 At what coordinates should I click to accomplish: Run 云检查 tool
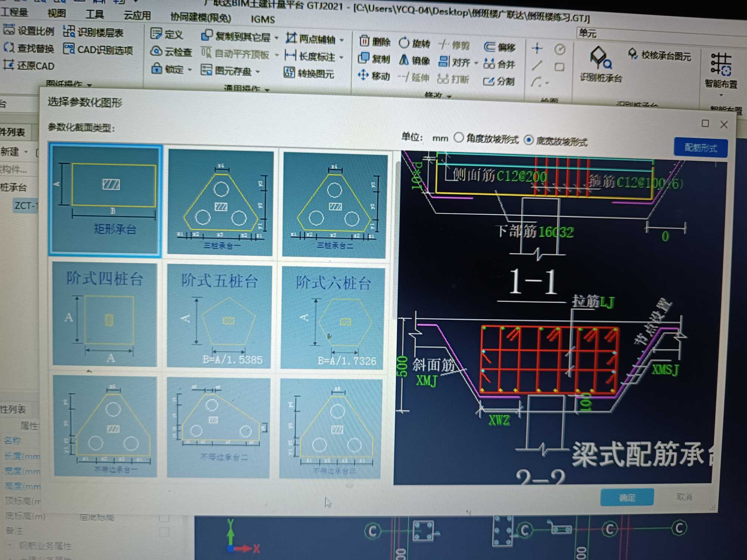(171, 52)
